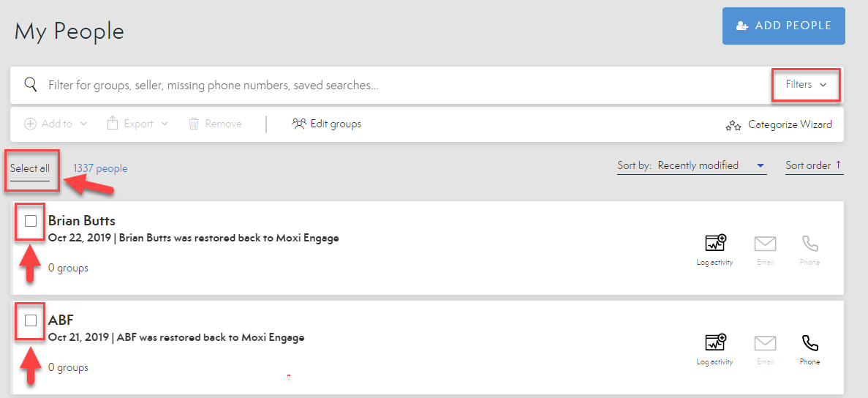Call ABF using the Phone icon
The height and width of the screenshot is (398, 868).
tap(809, 343)
